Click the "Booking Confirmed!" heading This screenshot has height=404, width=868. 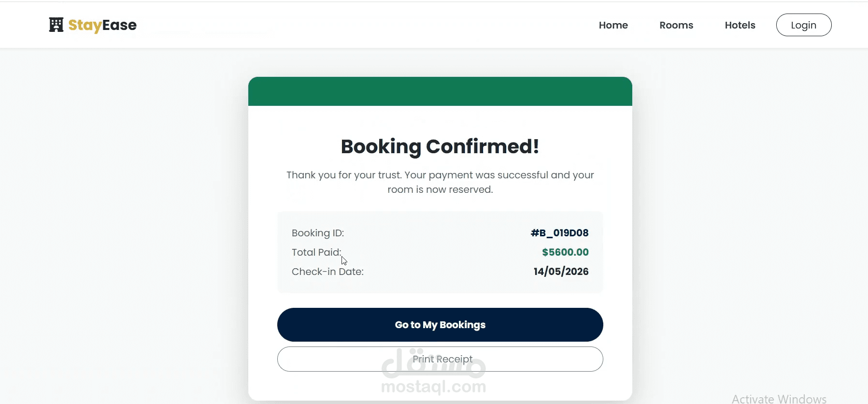[440, 146]
